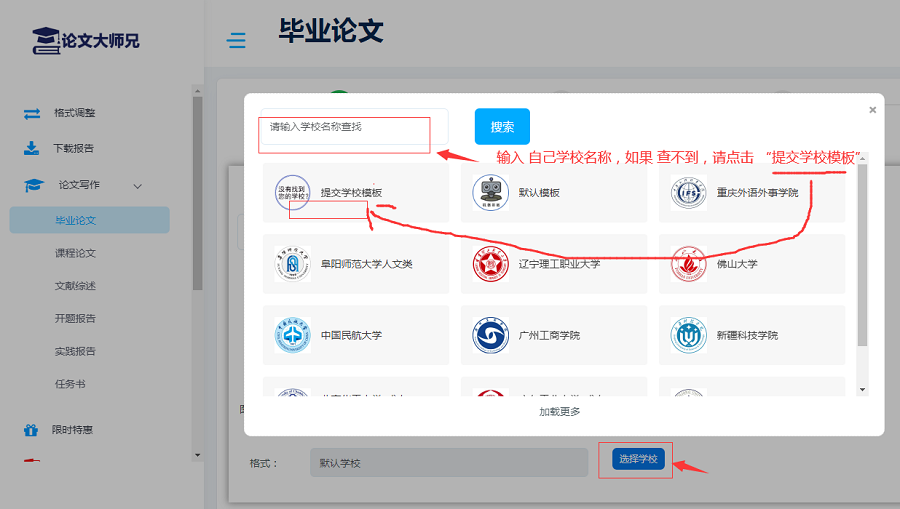Click the 佛山大学 red emblem
900x509 pixels.
[689, 264]
